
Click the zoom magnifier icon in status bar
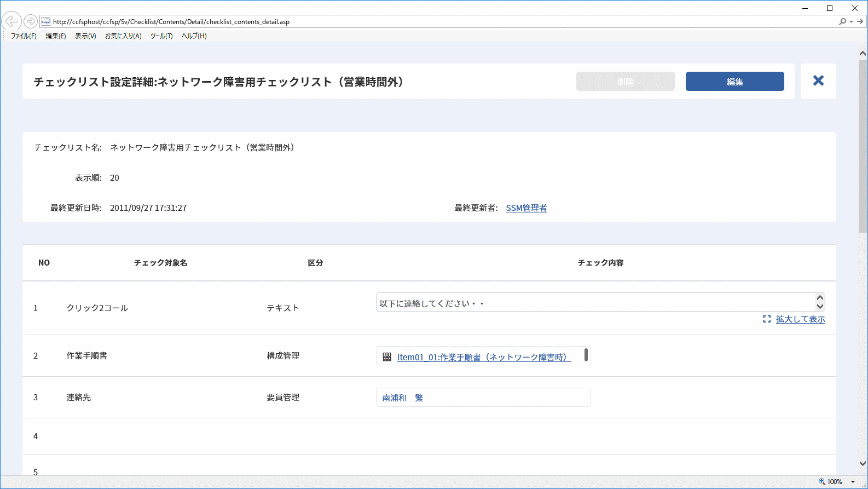(x=822, y=481)
